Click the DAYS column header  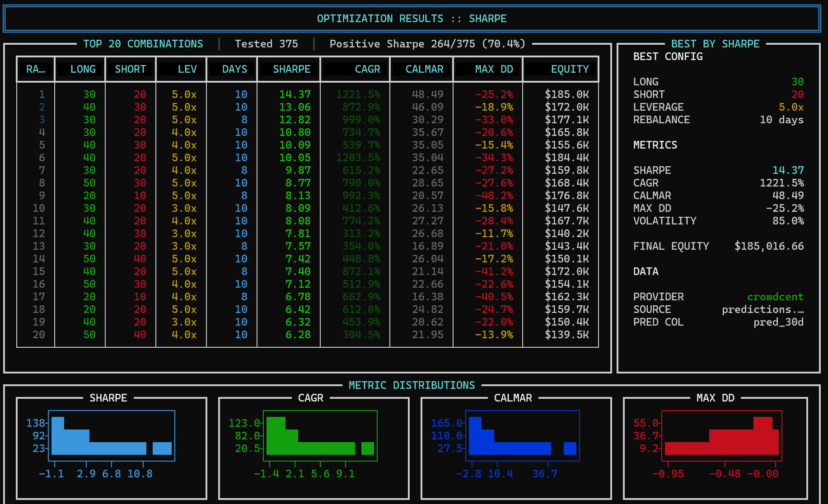234,69
